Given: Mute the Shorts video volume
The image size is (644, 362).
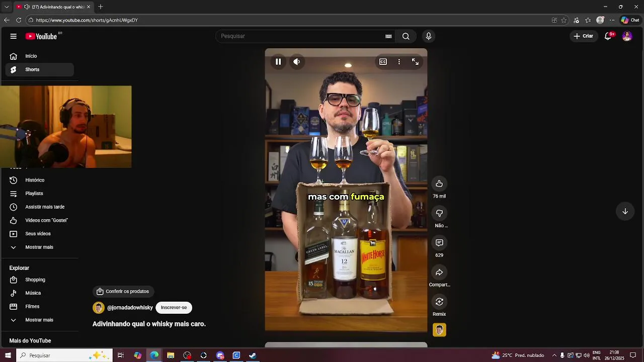Looking at the screenshot, I should pos(297,62).
